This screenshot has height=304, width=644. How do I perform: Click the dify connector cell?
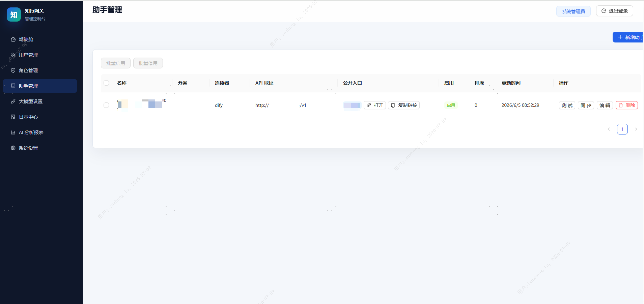click(x=219, y=105)
